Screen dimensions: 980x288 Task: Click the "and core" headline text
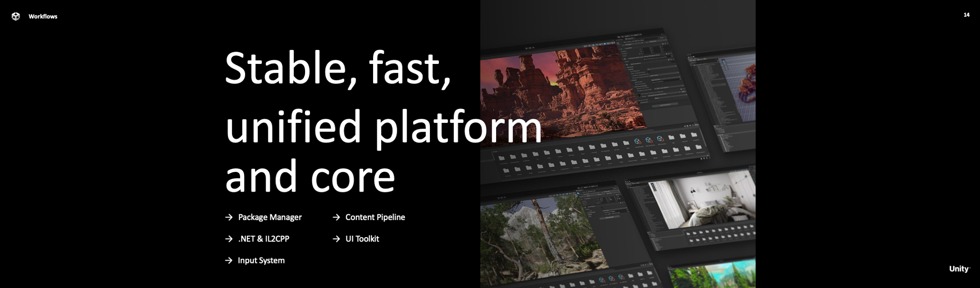(310, 176)
